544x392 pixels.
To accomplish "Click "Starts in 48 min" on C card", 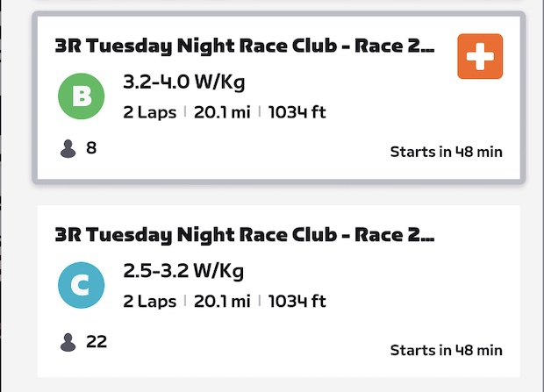I will pos(446,351).
